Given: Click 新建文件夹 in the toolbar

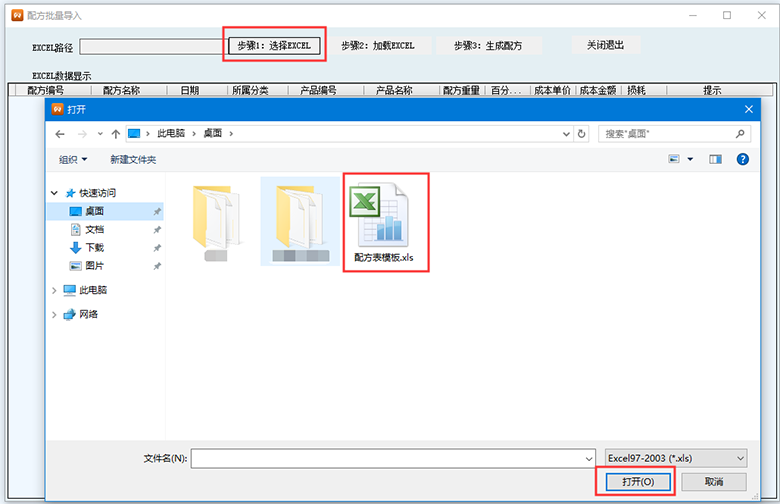Looking at the screenshot, I should (133, 159).
